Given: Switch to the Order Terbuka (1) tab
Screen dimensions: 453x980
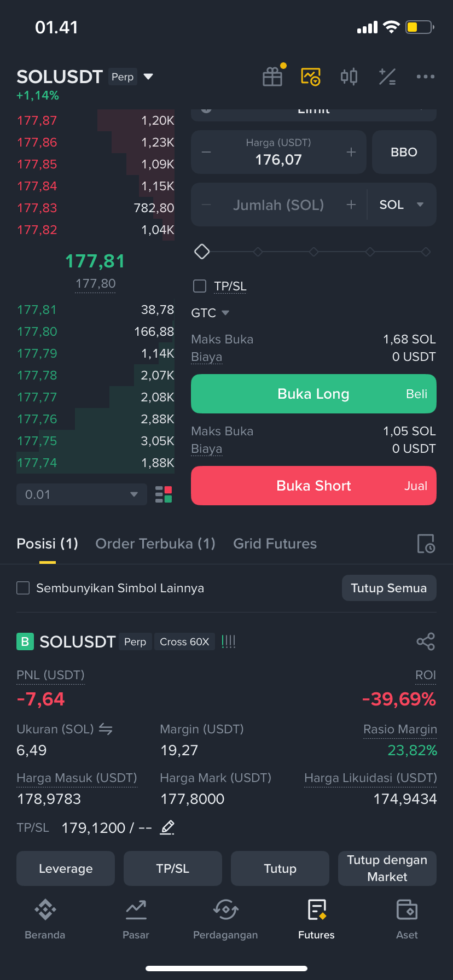Looking at the screenshot, I should coord(155,544).
